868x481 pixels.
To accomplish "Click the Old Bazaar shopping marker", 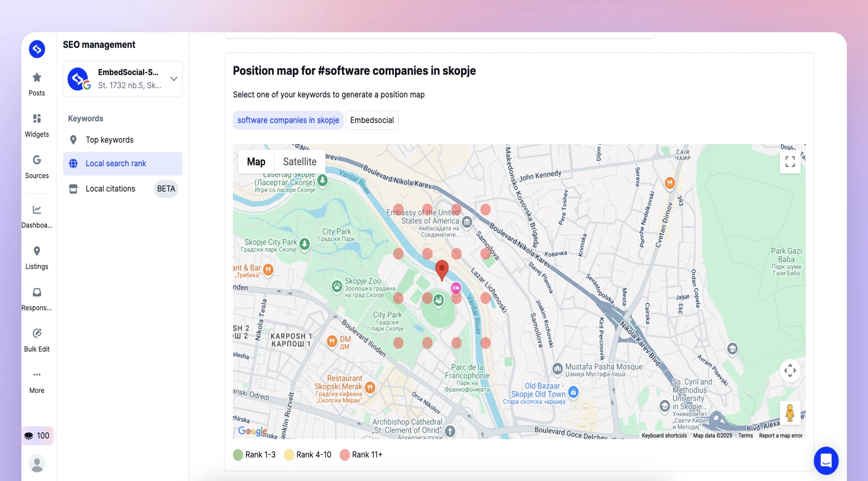I will click(573, 392).
